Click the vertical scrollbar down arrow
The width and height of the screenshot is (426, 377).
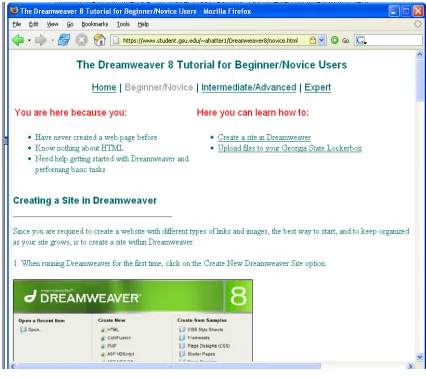click(x=420, y=357)
